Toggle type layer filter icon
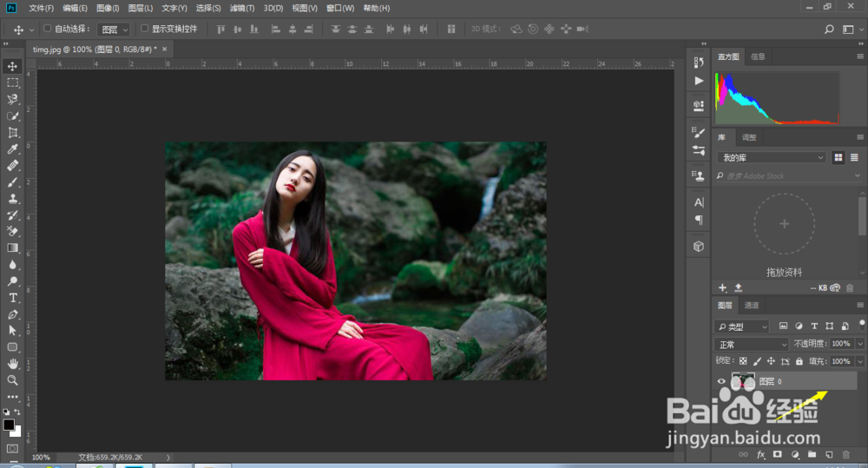The width and height of the screenshot is (868, 468). pyautogui.click(x=814, y=326)
